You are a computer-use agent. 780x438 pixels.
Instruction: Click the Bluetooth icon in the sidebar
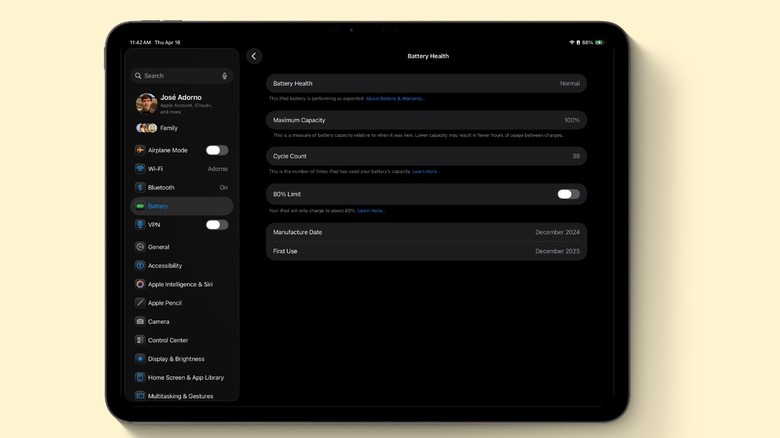tap(140, 187)
